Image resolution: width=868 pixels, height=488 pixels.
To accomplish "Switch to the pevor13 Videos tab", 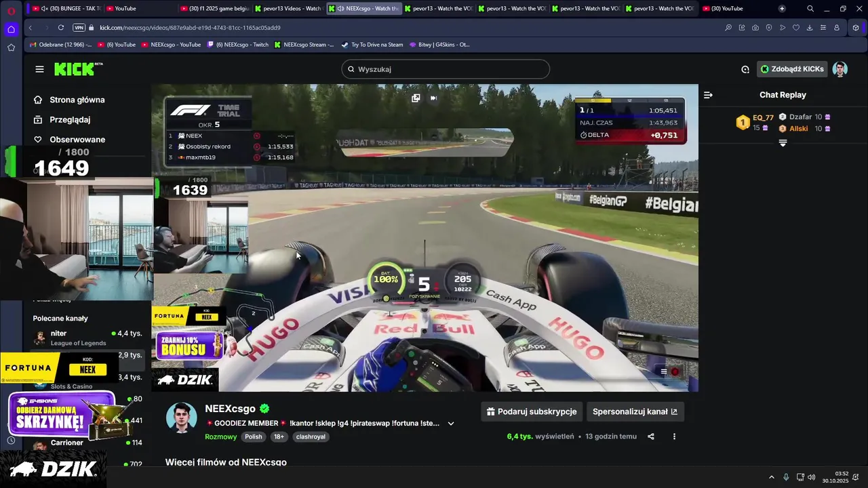I will (x=288, y=8).
